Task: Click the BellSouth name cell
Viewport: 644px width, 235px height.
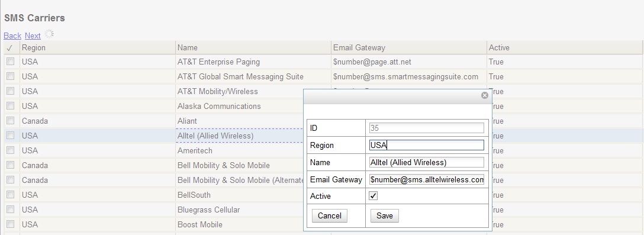Action: pos(194,195)
